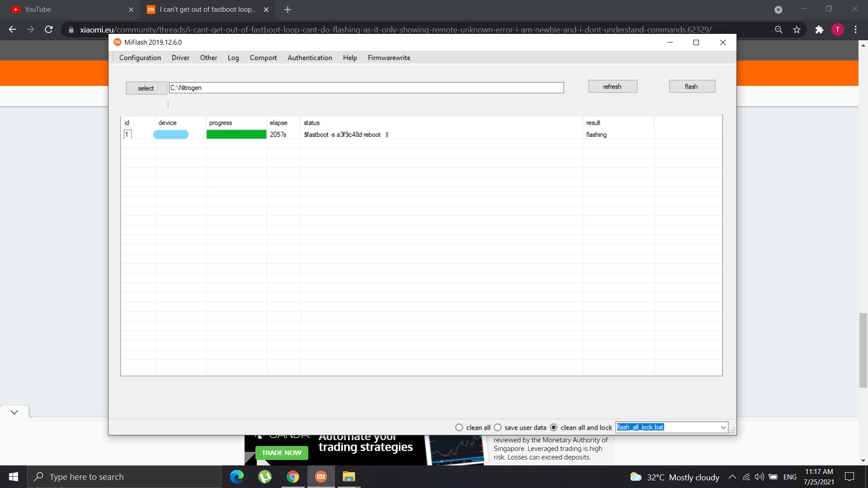
Task: Open the Other menu
Action: coord(208,58)
